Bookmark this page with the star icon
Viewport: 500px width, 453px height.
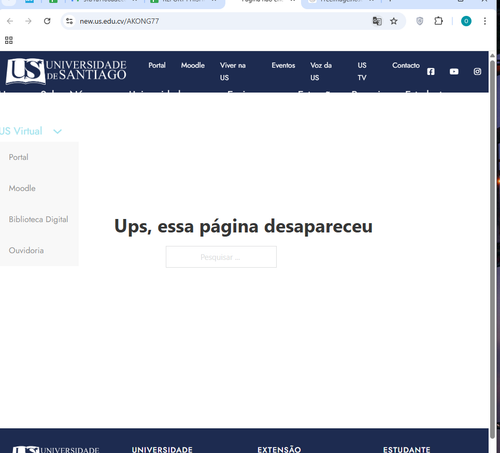(394, 21)
